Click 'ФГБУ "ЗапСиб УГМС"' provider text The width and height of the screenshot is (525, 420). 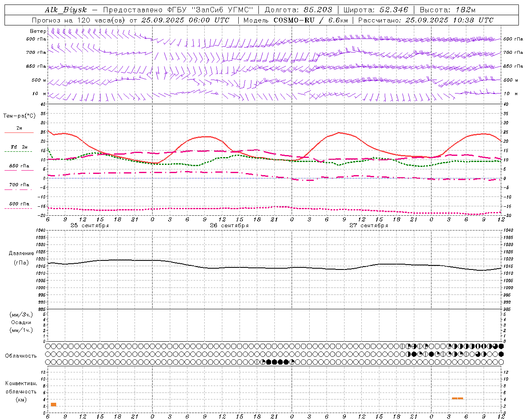211,10
